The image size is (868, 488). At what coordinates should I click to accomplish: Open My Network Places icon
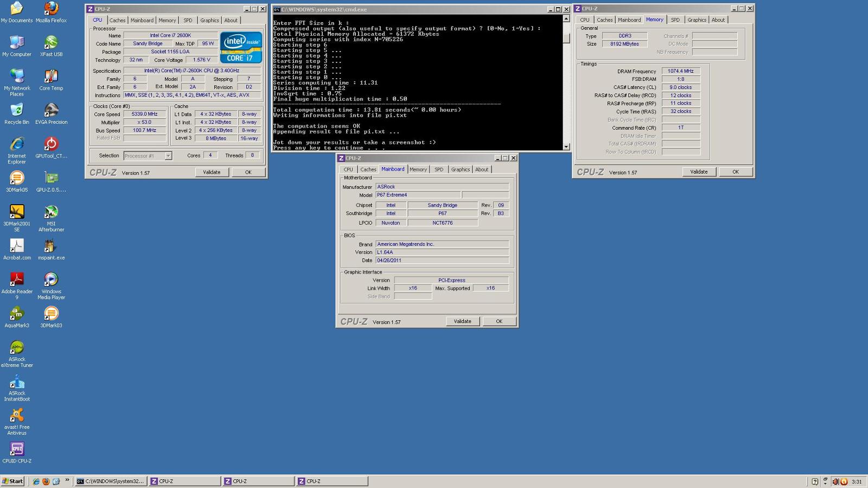point(16,83)
